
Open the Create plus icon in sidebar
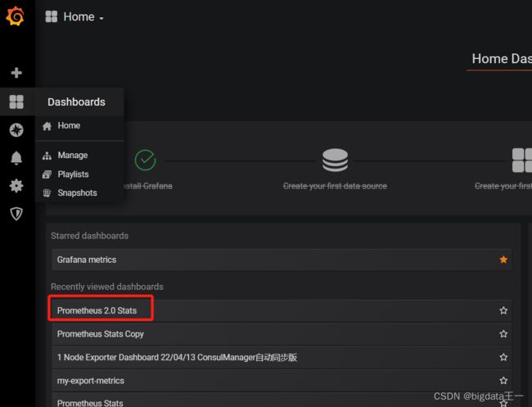[x=16, y=73]
